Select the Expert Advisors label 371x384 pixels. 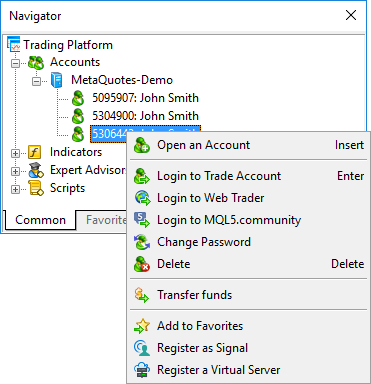click(88, 170)
